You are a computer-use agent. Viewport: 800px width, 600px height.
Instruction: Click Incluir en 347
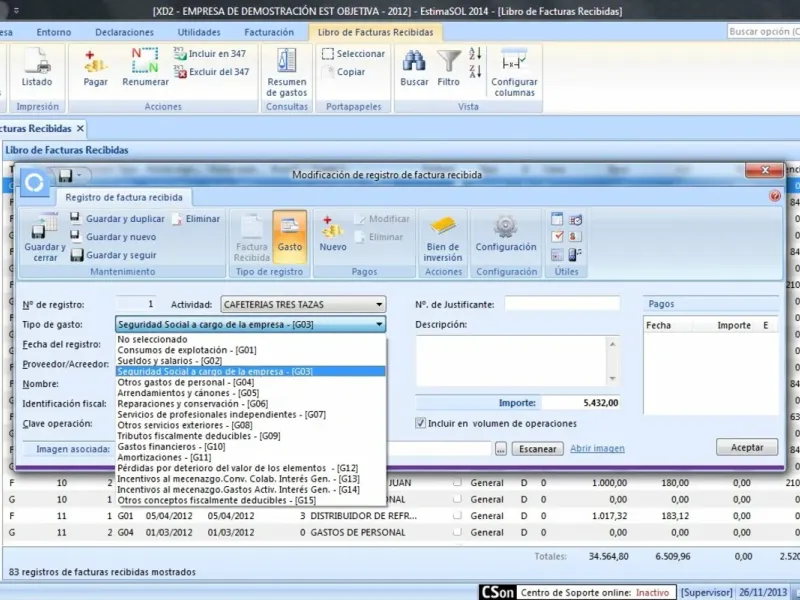[x=210, y=54]
